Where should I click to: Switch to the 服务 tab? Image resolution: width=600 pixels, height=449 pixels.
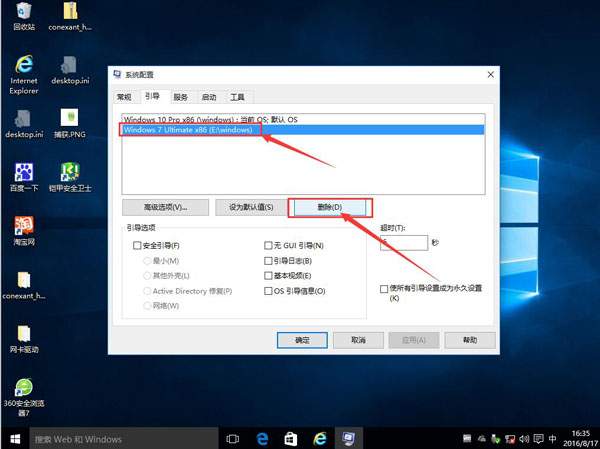[180, 97]
